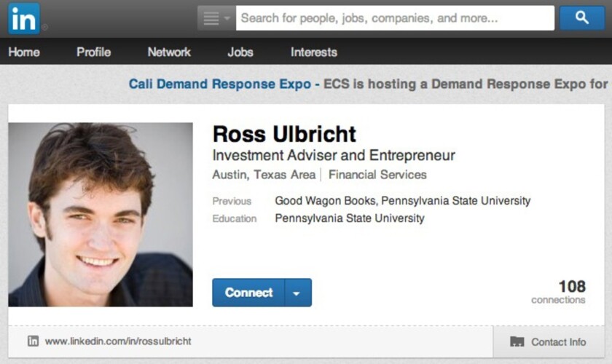Click the LinkedIn logo icon
The height and width of the screenshot is (364, 612).
[x=24, y=18]
